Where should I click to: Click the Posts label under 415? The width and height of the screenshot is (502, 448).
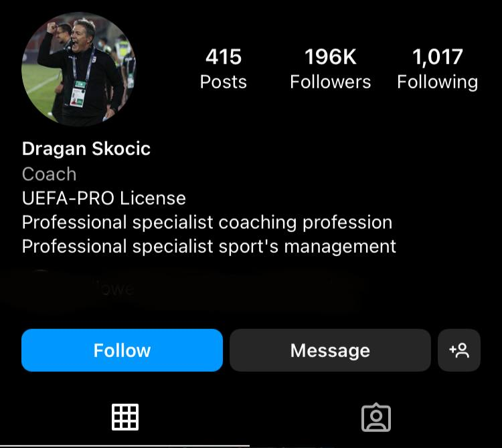coord(224,82)
